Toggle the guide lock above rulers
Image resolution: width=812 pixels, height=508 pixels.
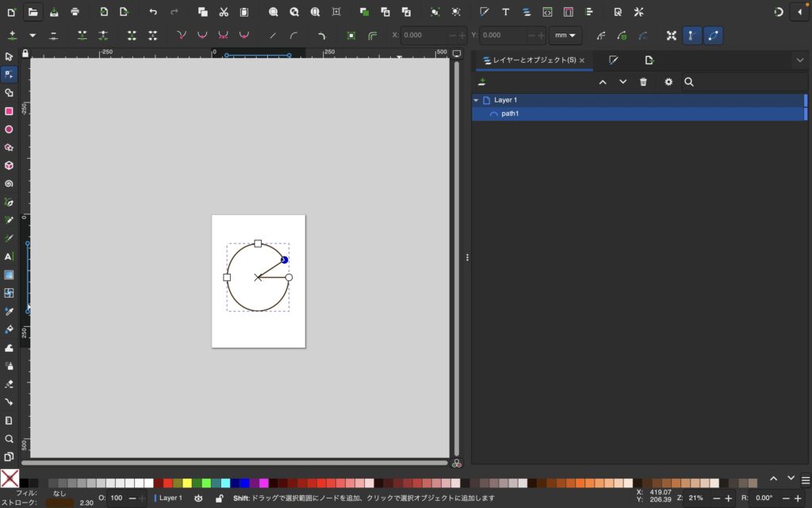click(x=25, y=53)
